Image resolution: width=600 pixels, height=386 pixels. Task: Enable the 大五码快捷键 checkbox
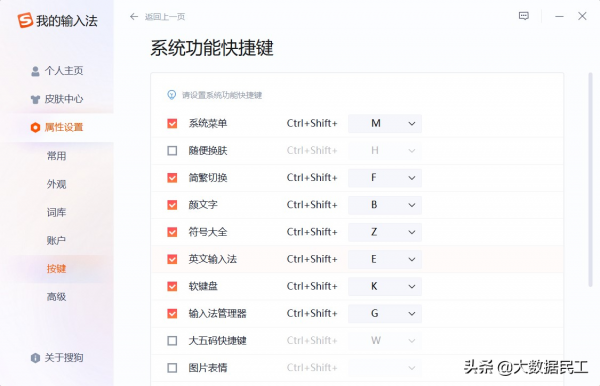pyautogui.click(x=172, y=341)
